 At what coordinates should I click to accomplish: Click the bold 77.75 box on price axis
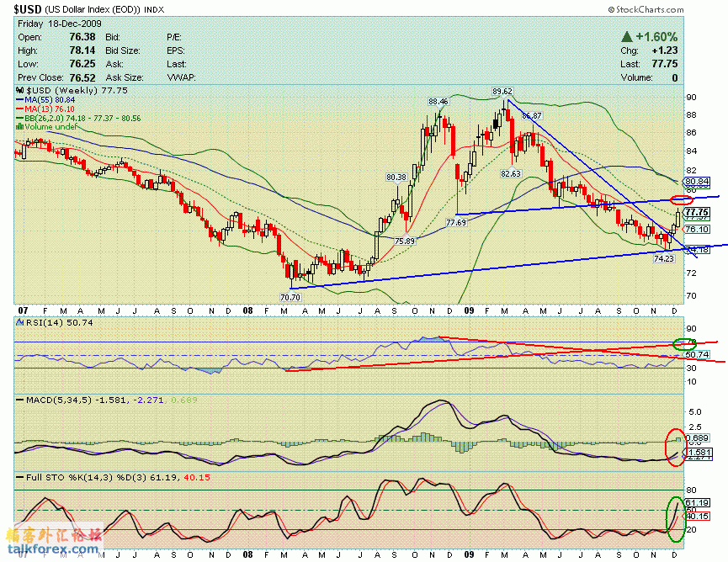[x=697, y=212]
